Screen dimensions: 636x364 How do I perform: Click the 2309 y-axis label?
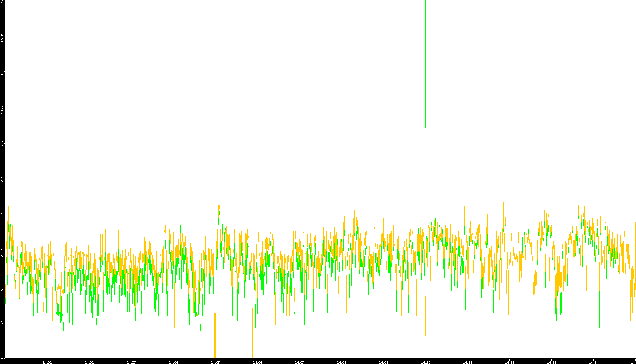(2, 253)
